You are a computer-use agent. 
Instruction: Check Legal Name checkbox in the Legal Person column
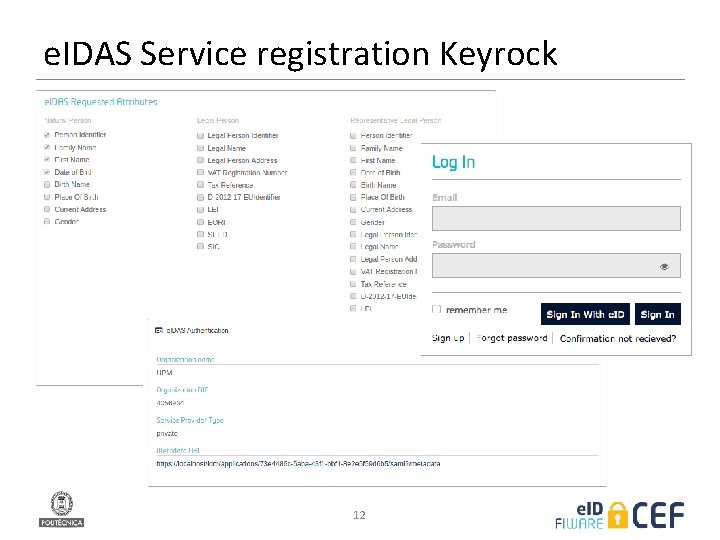tap(200, 148)
